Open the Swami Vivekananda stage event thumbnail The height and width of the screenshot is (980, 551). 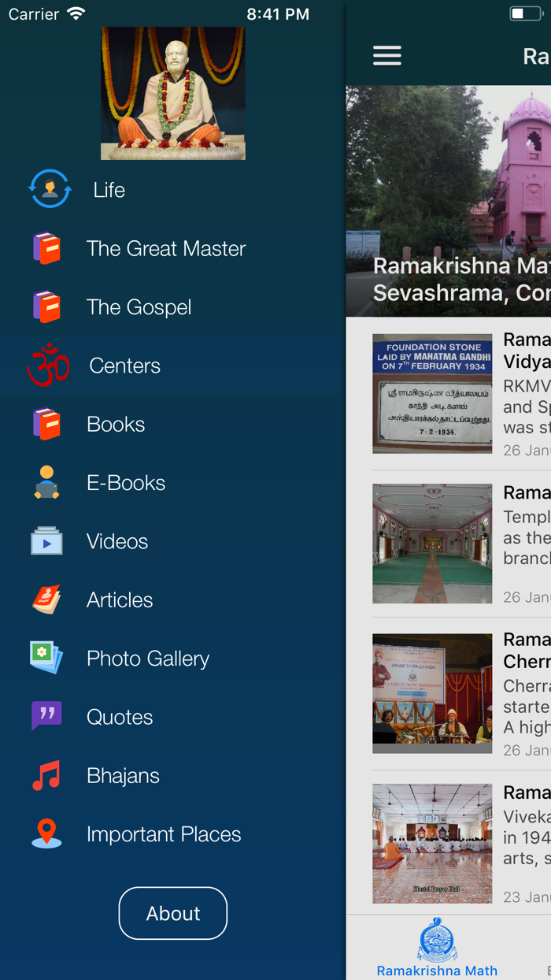(432, 693)
